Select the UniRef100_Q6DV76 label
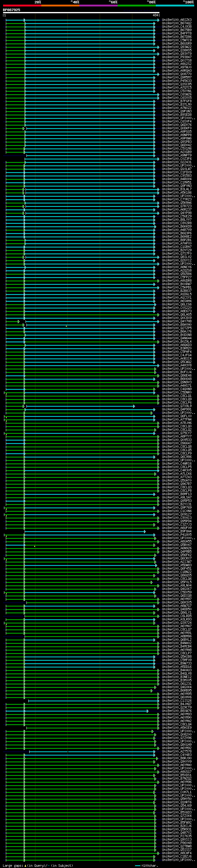This screenshot has height=868, width=197. [x=177, y=125]
